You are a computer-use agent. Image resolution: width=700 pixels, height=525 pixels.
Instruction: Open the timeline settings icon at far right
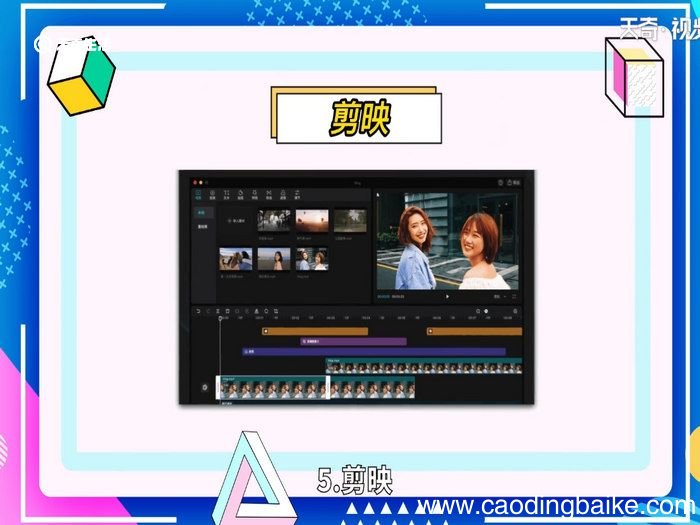point(515,311)
